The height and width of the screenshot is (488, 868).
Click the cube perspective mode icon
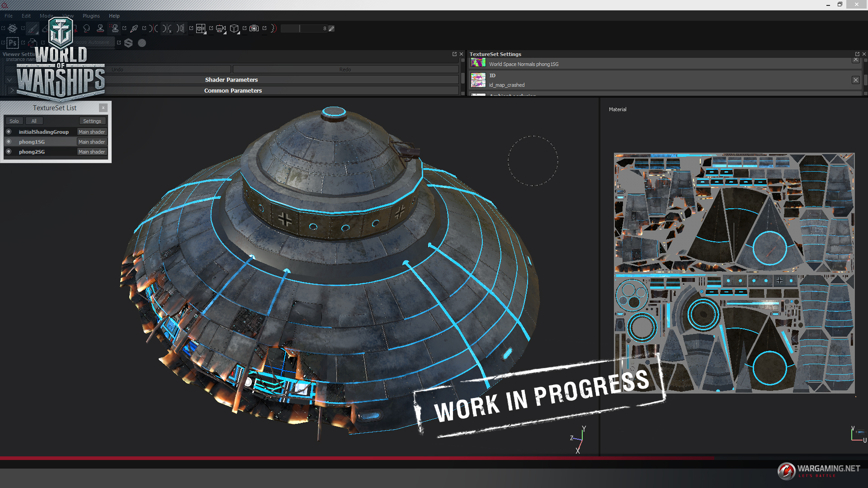tap(234, 28)
